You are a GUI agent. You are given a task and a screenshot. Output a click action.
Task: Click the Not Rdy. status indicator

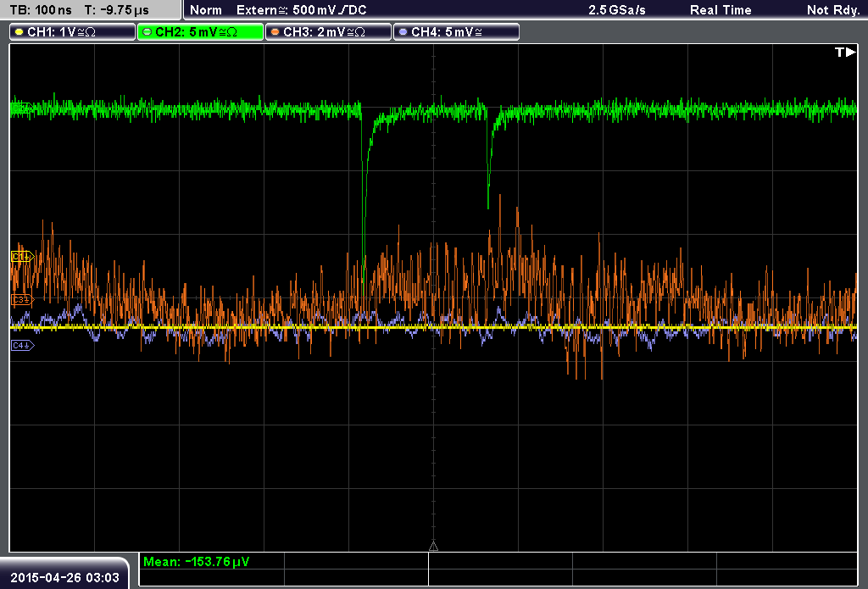[x=833, y=10]
